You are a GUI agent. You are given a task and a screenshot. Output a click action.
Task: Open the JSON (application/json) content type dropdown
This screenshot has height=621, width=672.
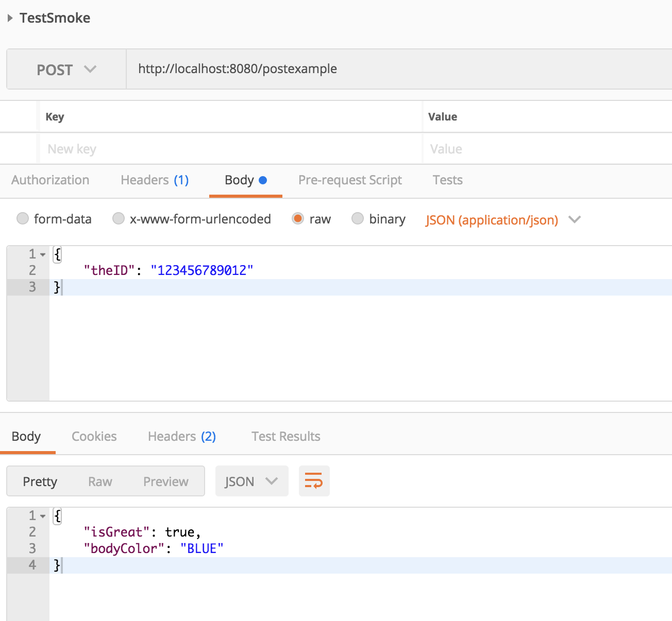pos(503,220)
